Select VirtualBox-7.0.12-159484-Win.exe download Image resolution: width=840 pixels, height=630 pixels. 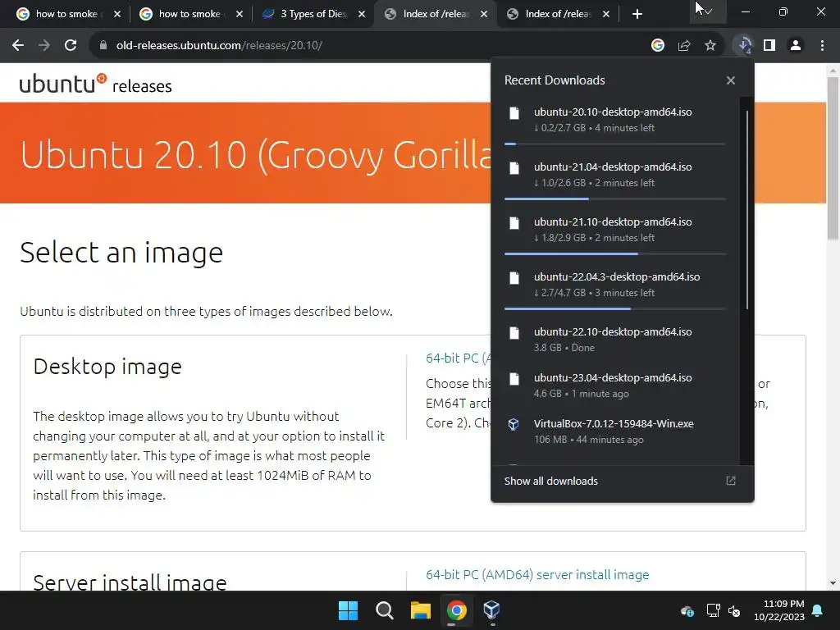point(615,431)
